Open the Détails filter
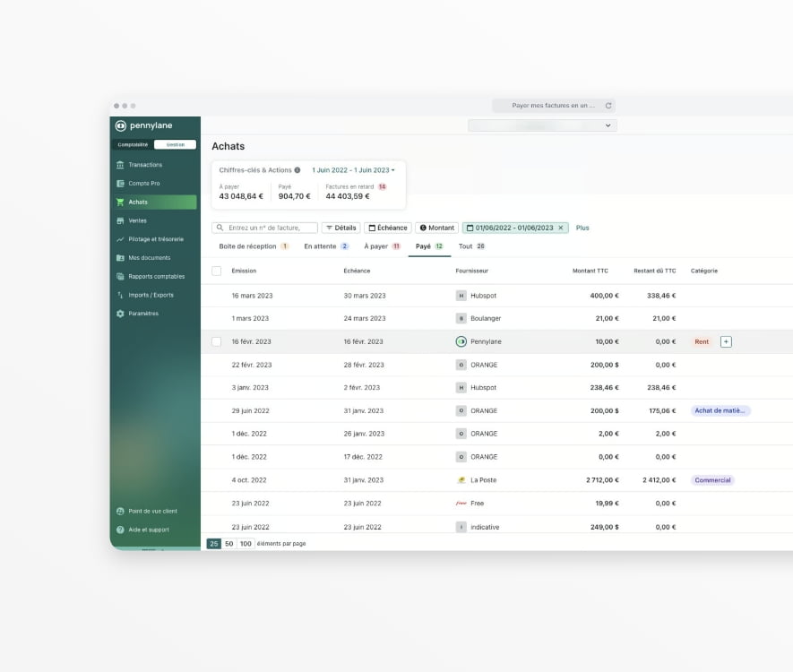This screenshot has width=793, height=672. 340,228
